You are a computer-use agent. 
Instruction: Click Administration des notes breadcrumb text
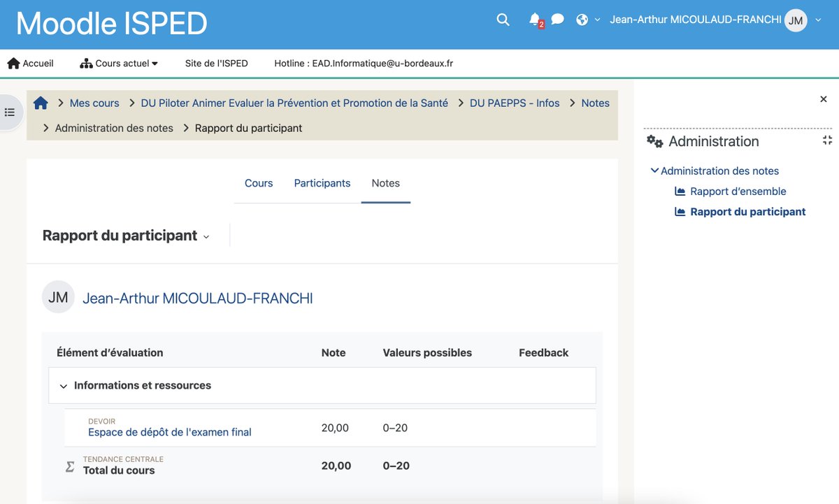pyautogui.click(x=114, y=128)
